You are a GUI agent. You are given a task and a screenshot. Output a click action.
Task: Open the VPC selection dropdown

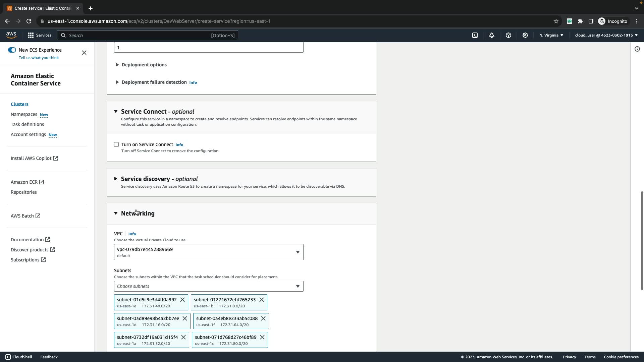tap(208, 252)
